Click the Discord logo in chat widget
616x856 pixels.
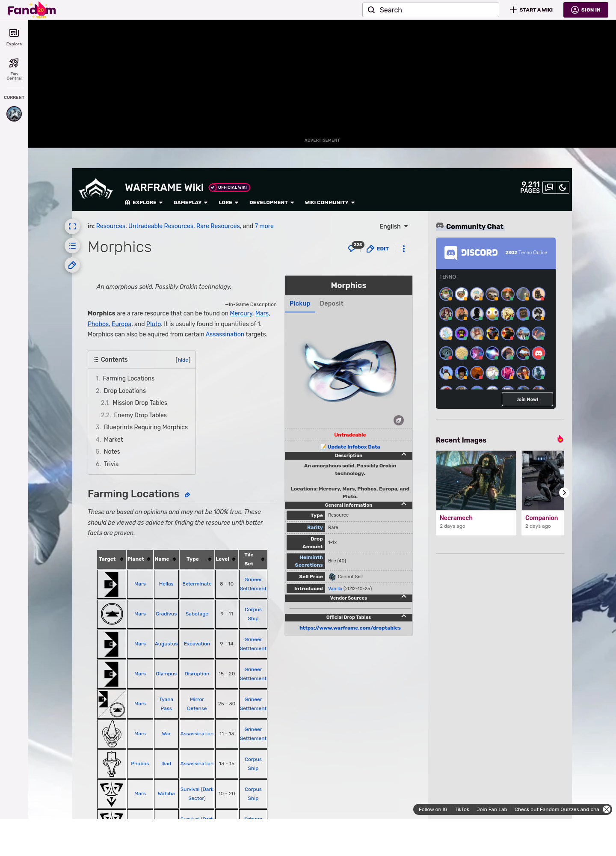[471, 253]
